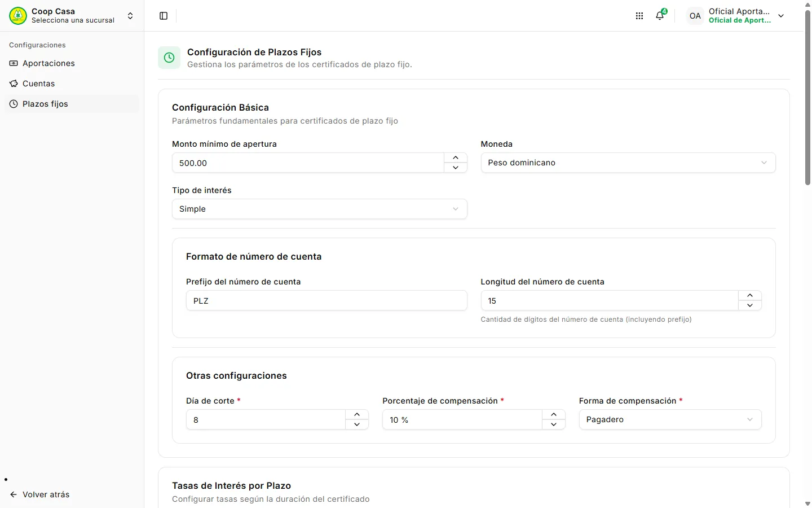Image resolution: width=812 pixels, height=508 pixels.
Task: Click the Cuentas piggy bank icon
Action: click(x=14, y=84)
